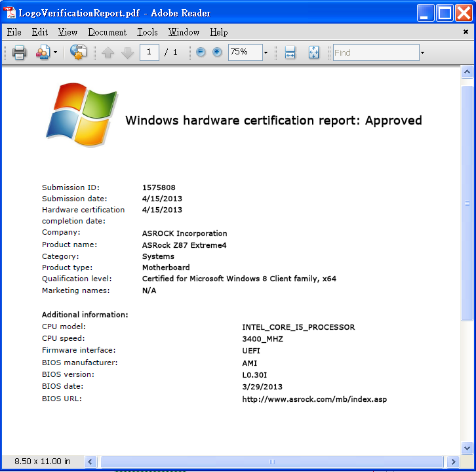The width and height of the screenshot is (476, 472).
Task: Click the Find search box
Action: [376, 52]
